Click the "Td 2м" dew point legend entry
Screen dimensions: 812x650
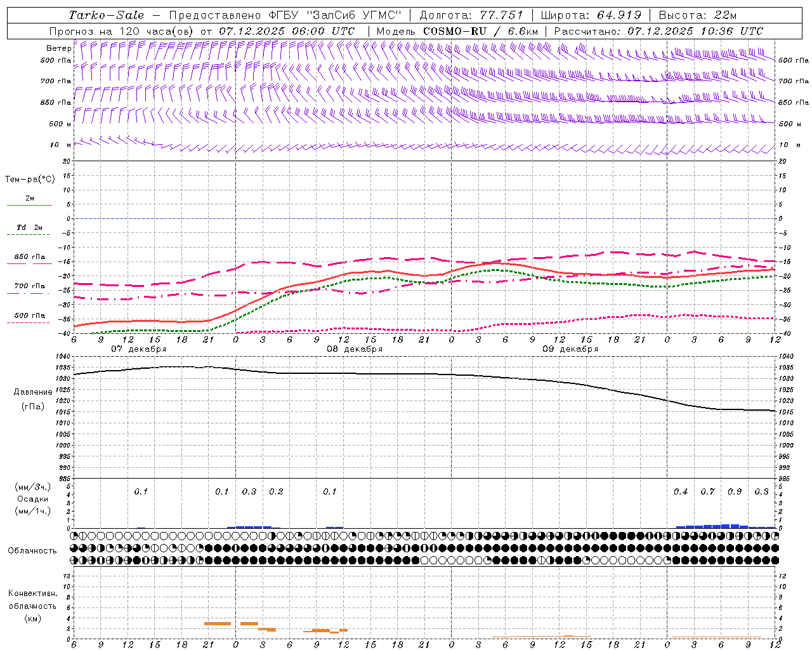coord(29,227)
